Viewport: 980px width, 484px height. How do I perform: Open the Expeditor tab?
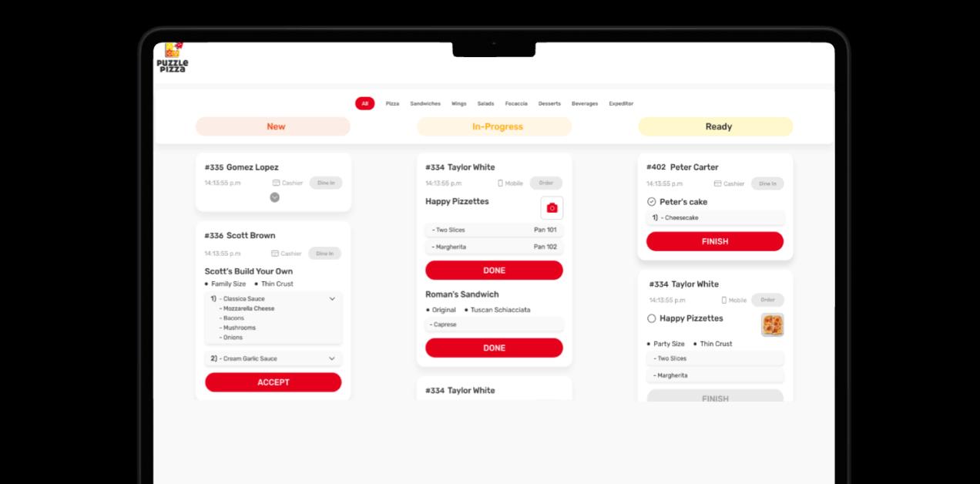pyautogui.click(x=621, y=103)
